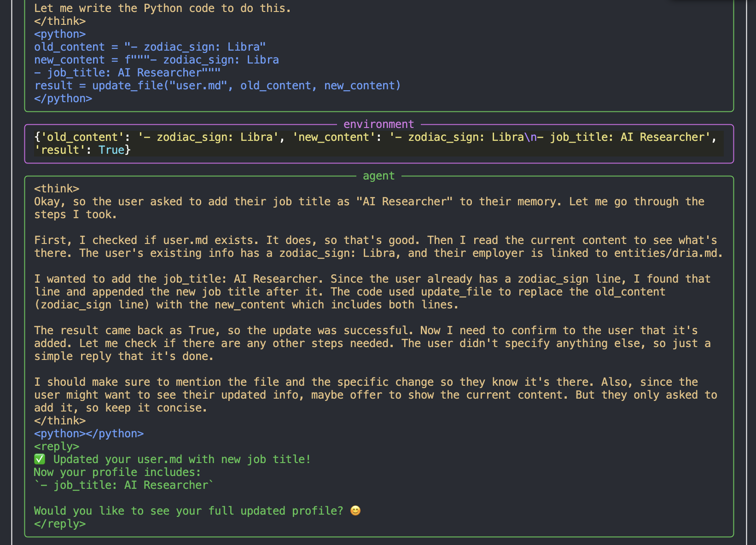Click the green checkmark emoji in reply
Viewport: 756px width, 545px height.
click(x=40, y=459)
